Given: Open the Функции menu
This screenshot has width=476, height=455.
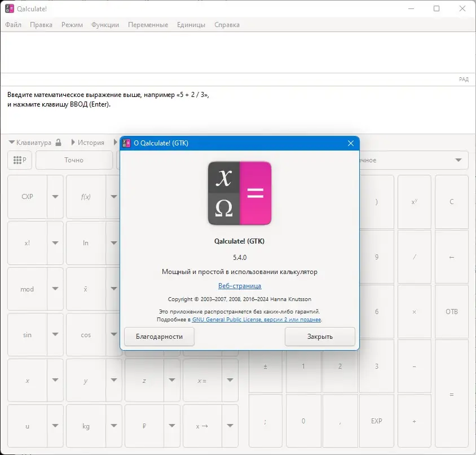Looking at the screenshot, I should coord(105,25).
